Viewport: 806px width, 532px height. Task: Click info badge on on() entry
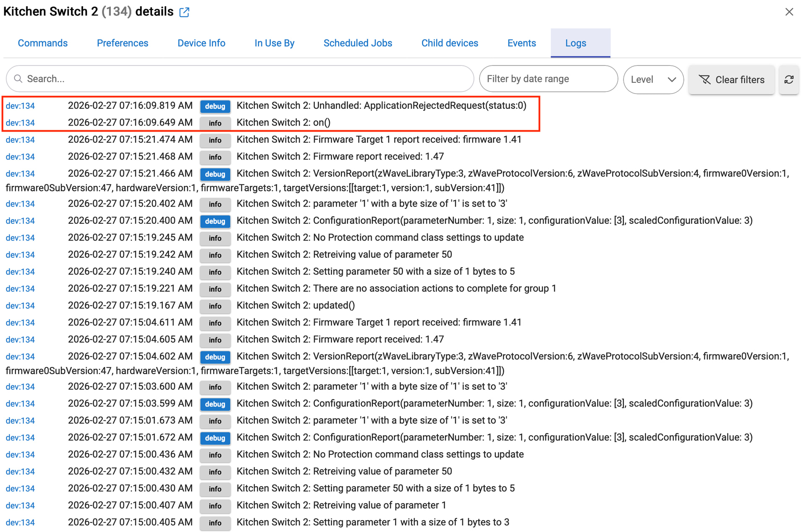[x=215, y=123]
